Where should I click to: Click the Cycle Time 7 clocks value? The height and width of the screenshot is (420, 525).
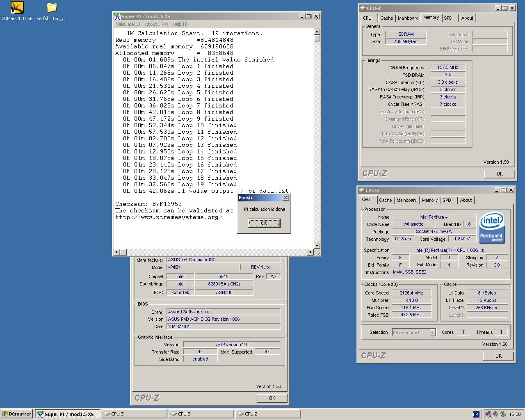coord(448,105)
